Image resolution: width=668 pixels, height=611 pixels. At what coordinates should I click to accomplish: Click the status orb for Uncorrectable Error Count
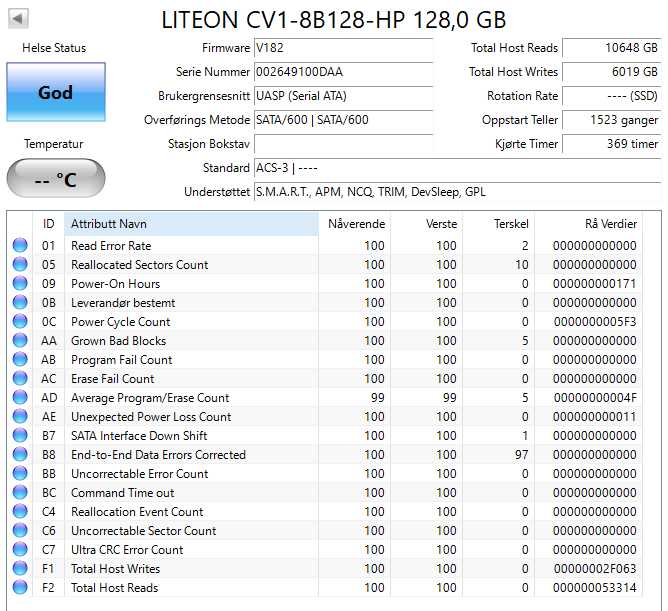click(20, 473)
